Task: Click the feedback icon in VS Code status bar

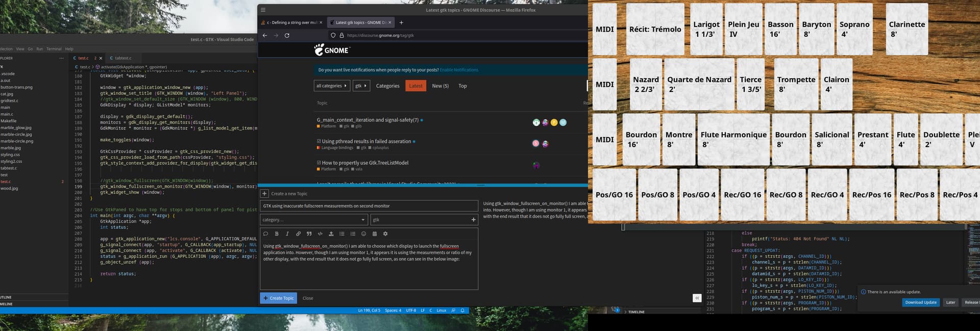Action: tap(453, 310)
